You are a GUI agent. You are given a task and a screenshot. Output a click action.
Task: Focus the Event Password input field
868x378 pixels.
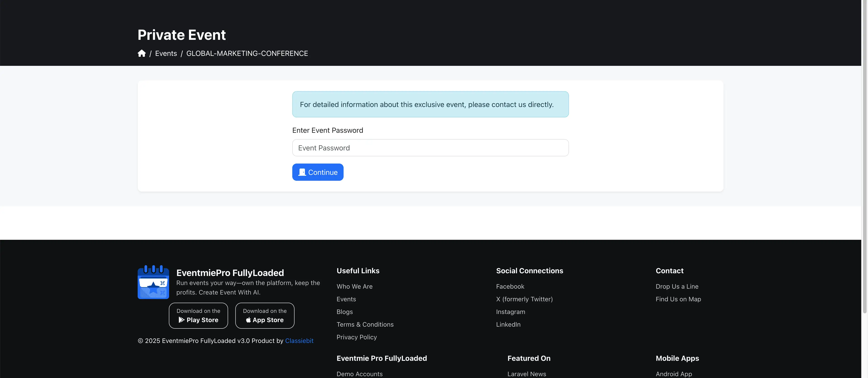(x=430, y=148)
